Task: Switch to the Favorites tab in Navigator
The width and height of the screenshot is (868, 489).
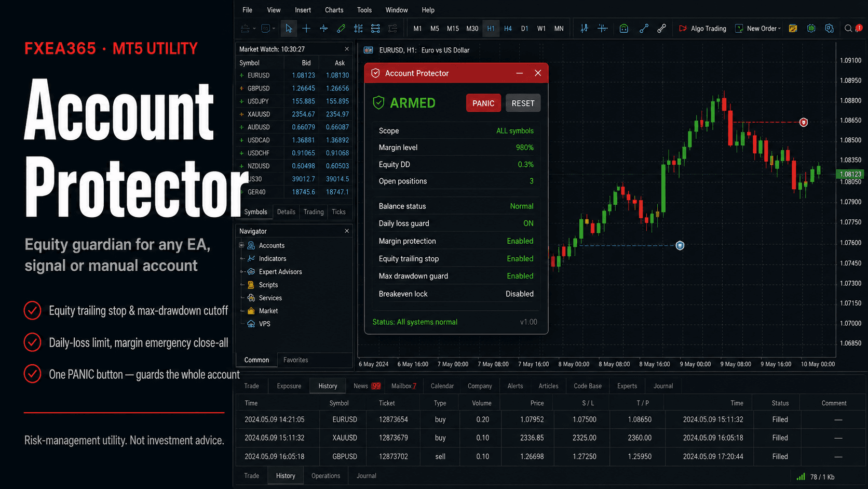Action: pos(296,360)
